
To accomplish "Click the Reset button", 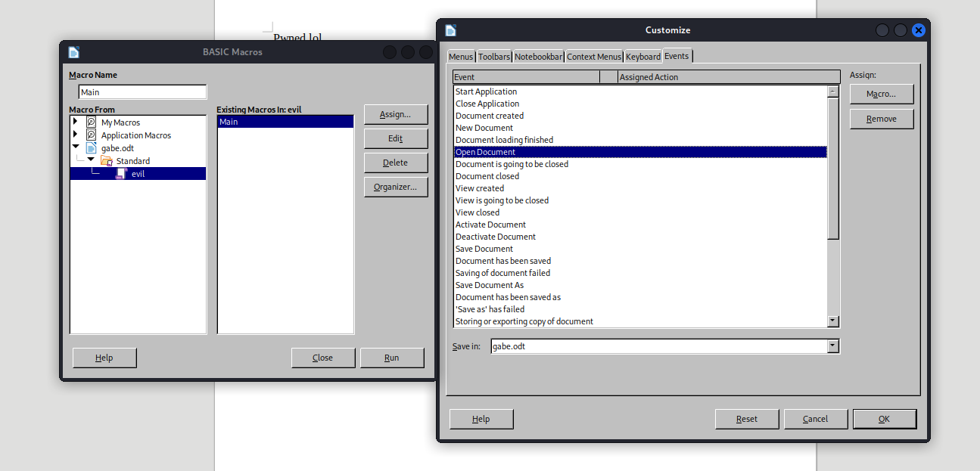I will (747, 419).
